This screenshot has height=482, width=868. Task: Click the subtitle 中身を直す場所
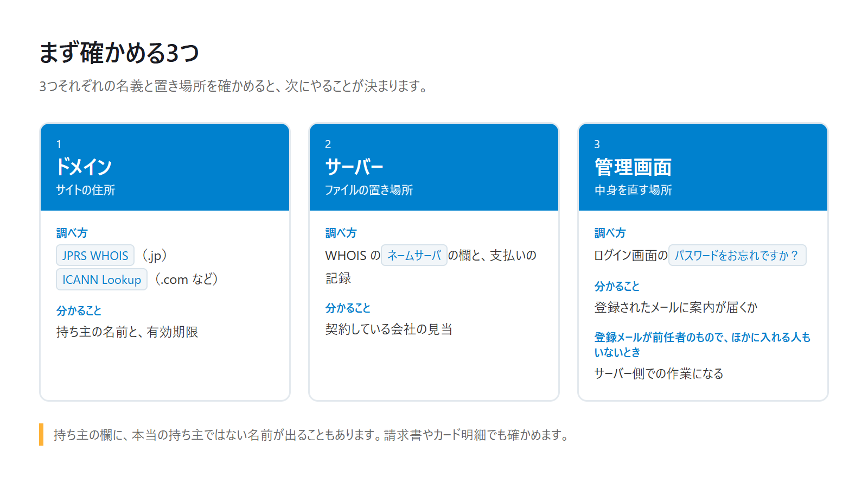(x=633, y=190)
